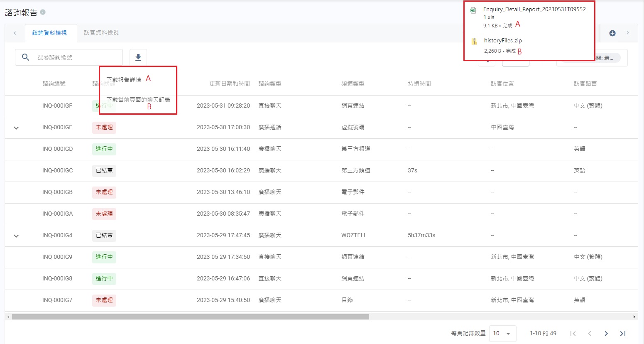Select 下載報告詳情 menu option
The width and height of the screenshot is (644, 344).
[x=124, y=80]
